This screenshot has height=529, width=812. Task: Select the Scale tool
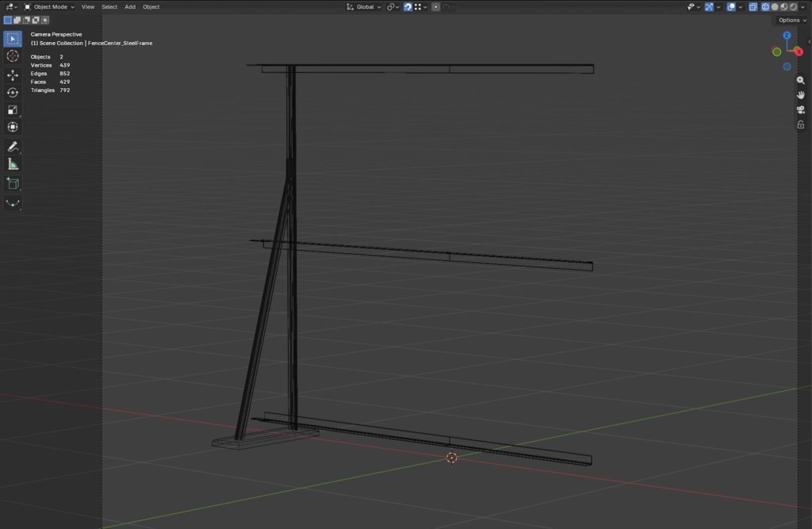pos(13,109)
